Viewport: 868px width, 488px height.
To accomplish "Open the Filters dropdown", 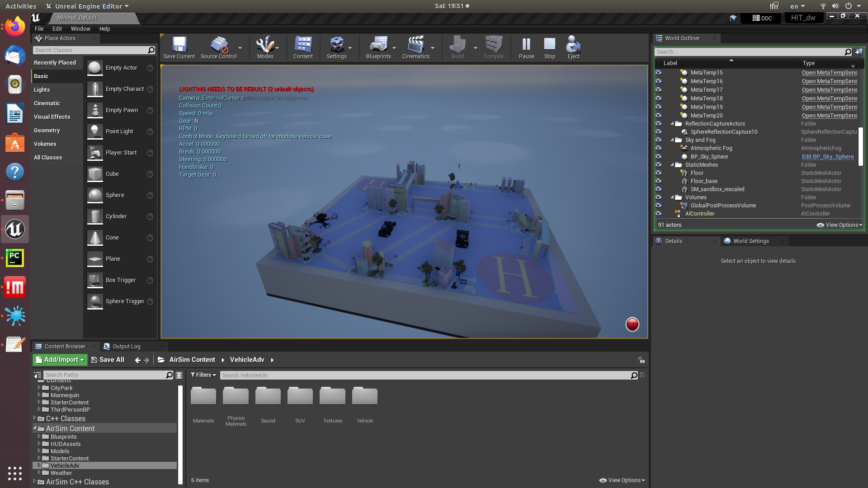I will pyautogui.click(x=203, y=375).
